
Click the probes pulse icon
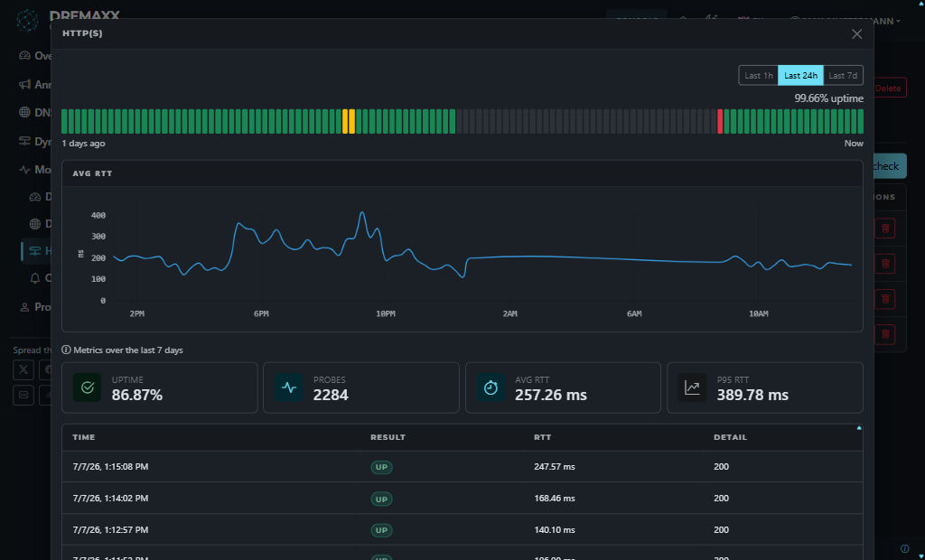click(x=289, y=387)
